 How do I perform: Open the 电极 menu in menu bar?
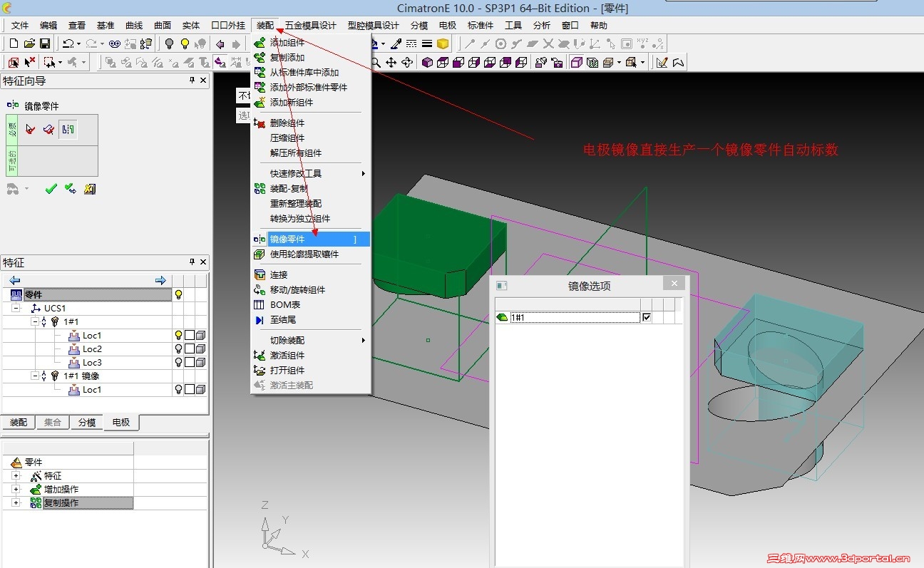(x=448, y=25)
